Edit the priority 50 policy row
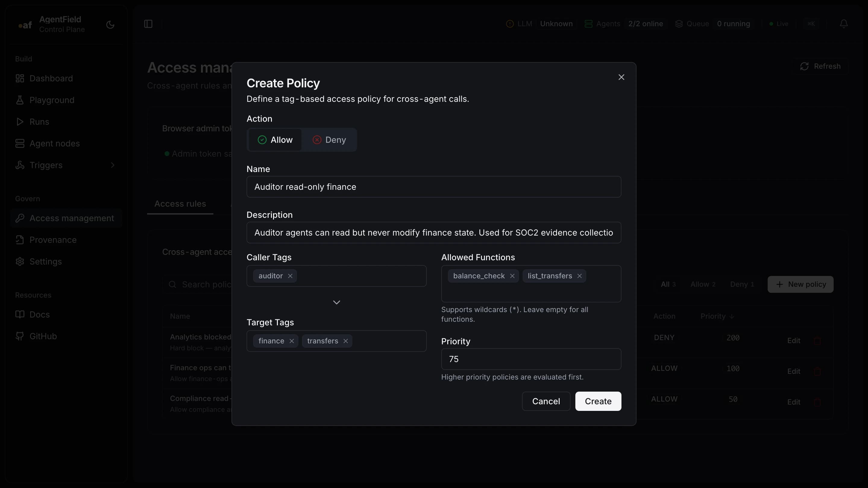 [794, 402]
